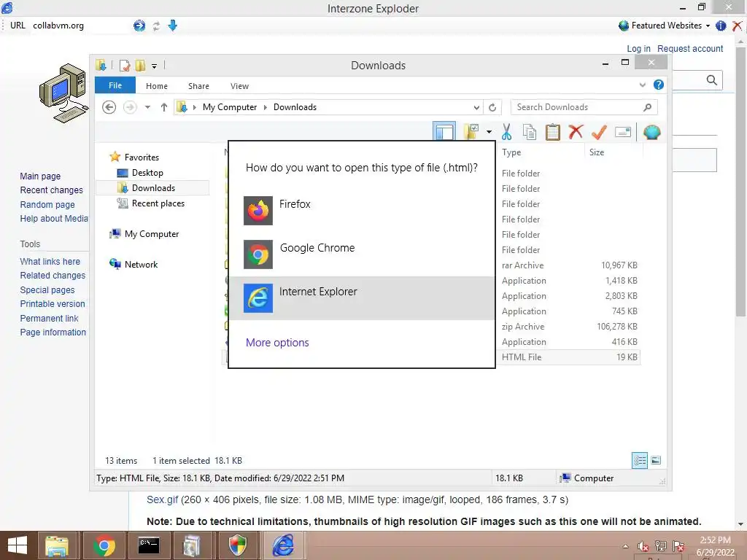Open Explorer help question mark icon

pos(659,85)
